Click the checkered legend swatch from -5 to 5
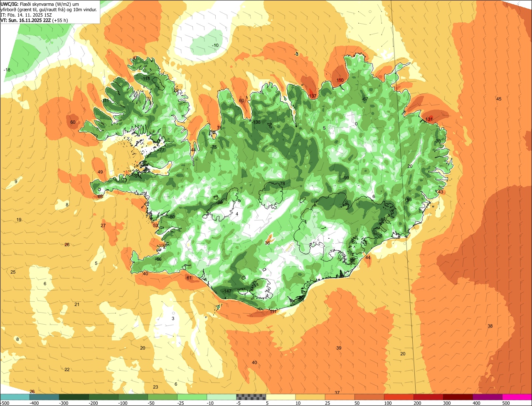 pyautogui.click(x=251, y=397)
